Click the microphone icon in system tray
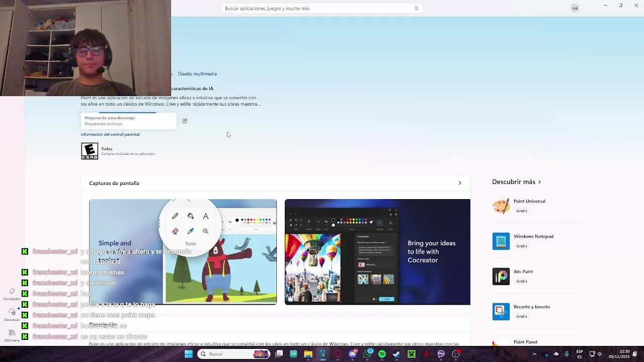Screen dimensions: 644x362 point(567,354)
